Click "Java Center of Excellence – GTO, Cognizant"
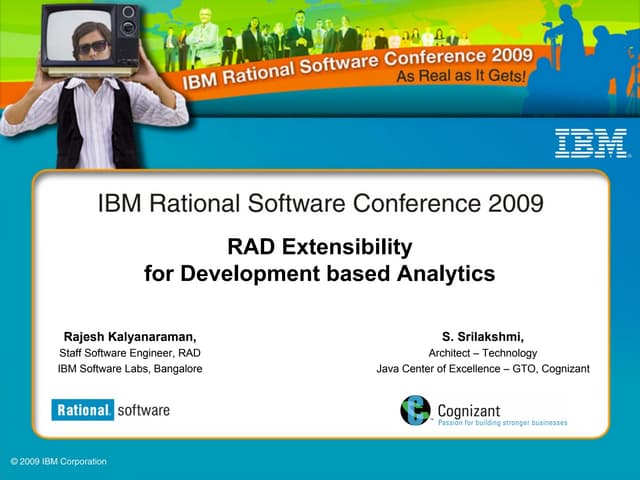 pos(483,369)
